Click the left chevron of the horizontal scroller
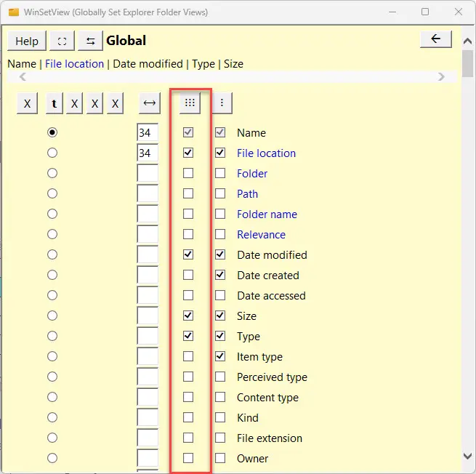 (x=23, y=77)
